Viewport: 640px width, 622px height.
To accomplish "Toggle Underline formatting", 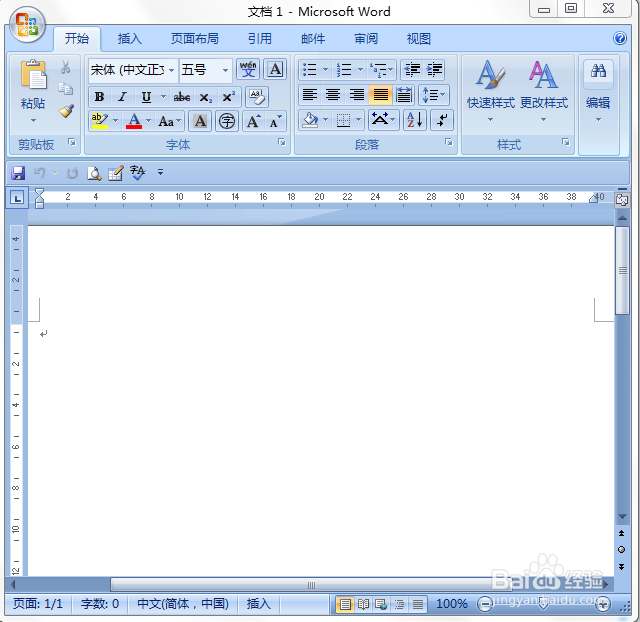I will (146, 97).
